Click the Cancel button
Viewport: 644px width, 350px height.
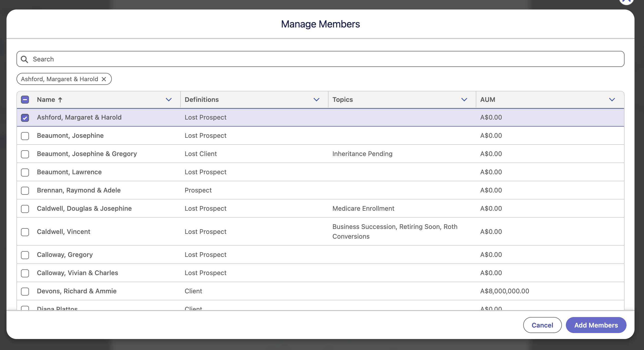click(542, 325)
